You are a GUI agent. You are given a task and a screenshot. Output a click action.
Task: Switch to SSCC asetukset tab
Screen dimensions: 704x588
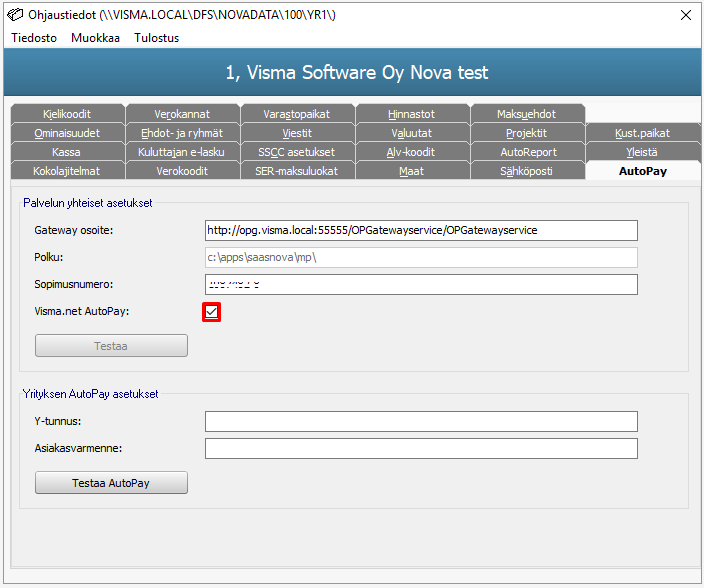pos(297,152)
